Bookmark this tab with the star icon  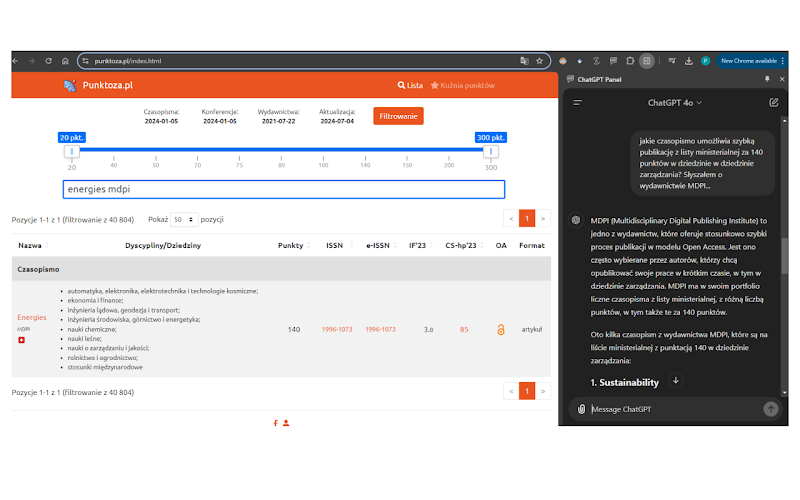pos(539,61)
